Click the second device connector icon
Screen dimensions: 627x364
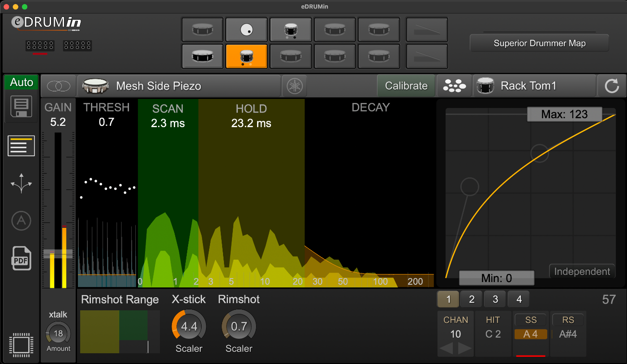click(x=77, y=45)
